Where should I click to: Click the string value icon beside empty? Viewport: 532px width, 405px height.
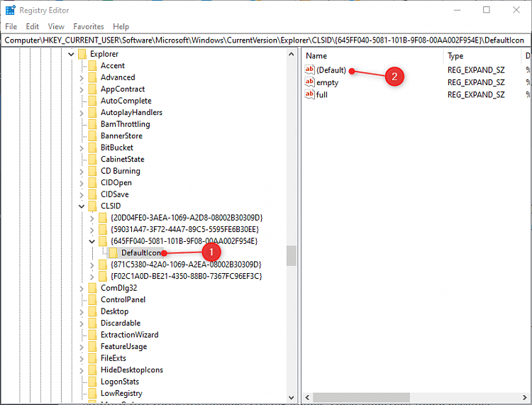309,82
